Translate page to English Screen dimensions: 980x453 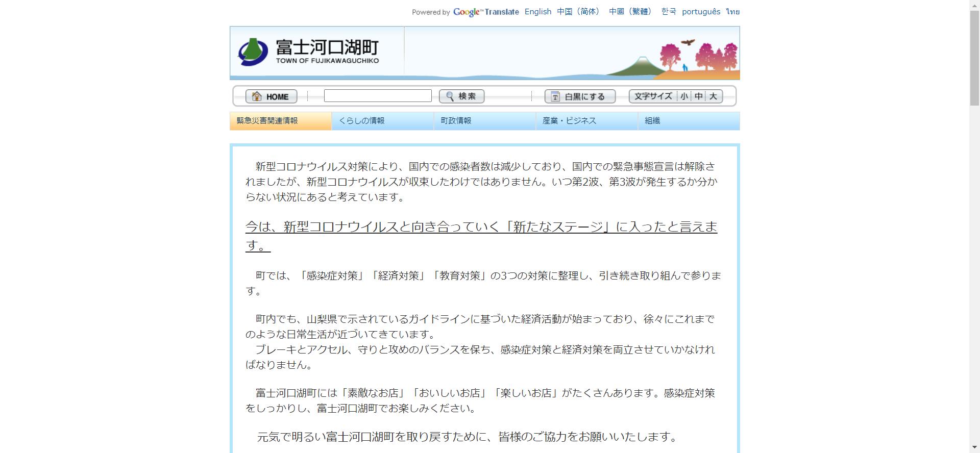(538, 12)
